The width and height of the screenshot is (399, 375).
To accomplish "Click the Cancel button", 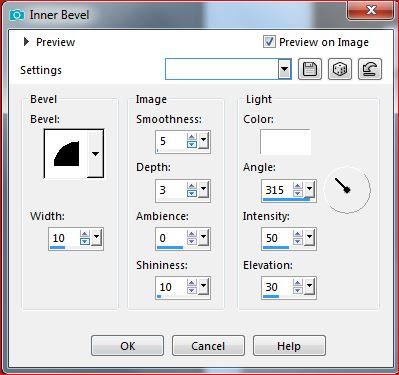I will [208, 346].
